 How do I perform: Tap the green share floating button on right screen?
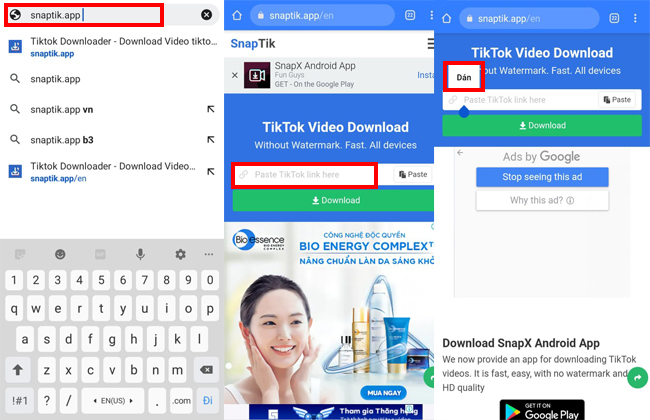(637, 377)
